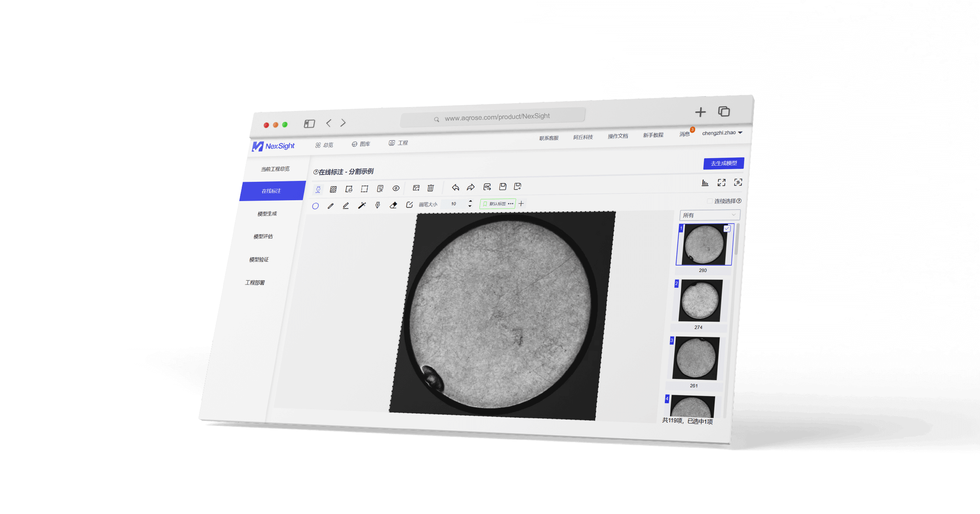Decrease brush size with down stepper arrow
The image size is (980, 514).
(470, 206)
